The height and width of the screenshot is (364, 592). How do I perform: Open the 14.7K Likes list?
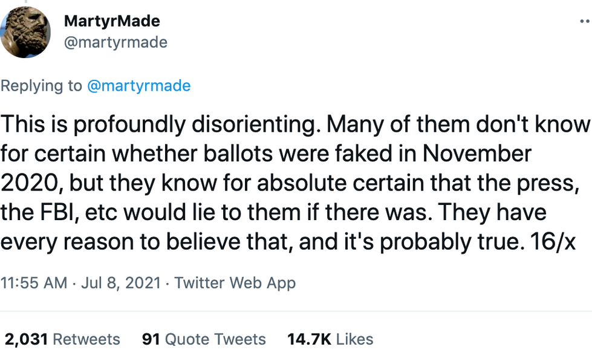coord(330,339)
